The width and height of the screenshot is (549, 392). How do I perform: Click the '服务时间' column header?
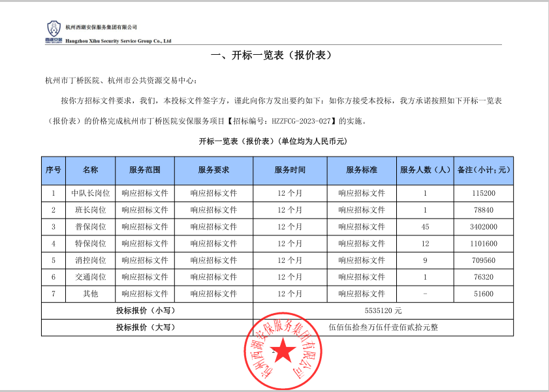click(290, 170)
